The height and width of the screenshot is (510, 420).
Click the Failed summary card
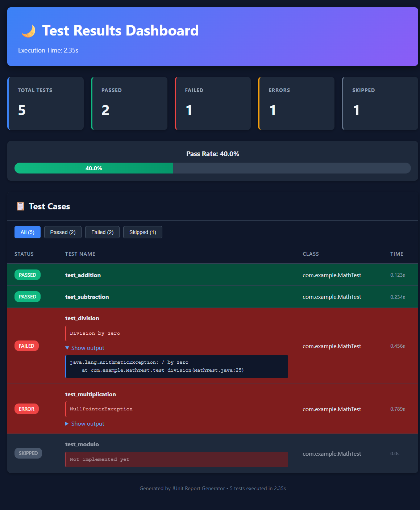pos(213,103)
